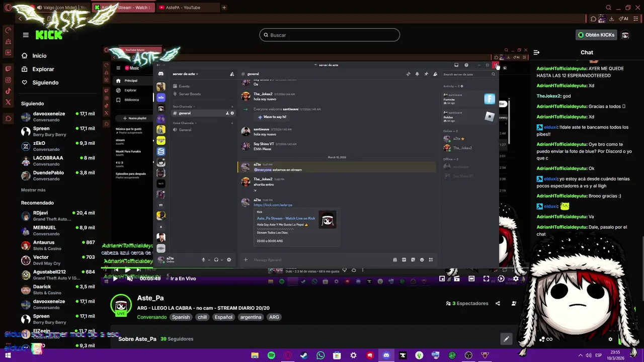Screen dimensions: 644x362
Task: Open mini-player on Kick video
Action: click(442, 279)
